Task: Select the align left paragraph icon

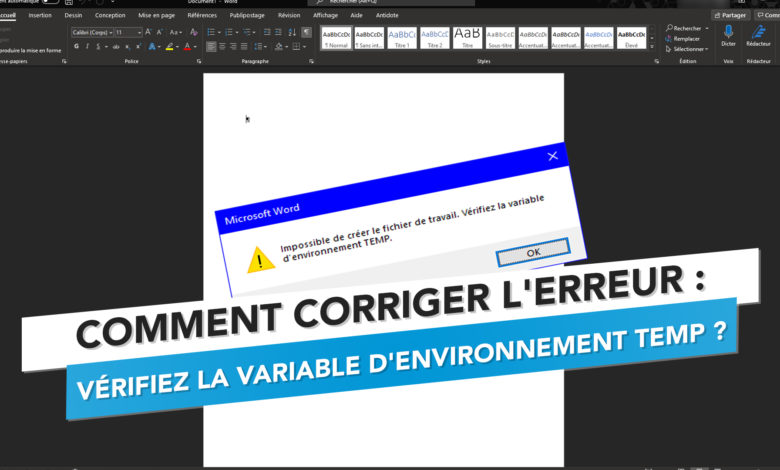Action: [x=212, y=46]
